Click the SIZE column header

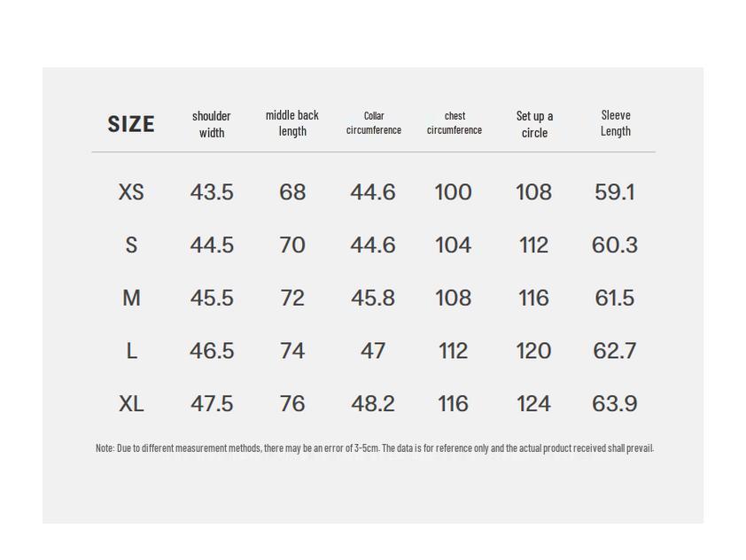[x=131, y=124]
